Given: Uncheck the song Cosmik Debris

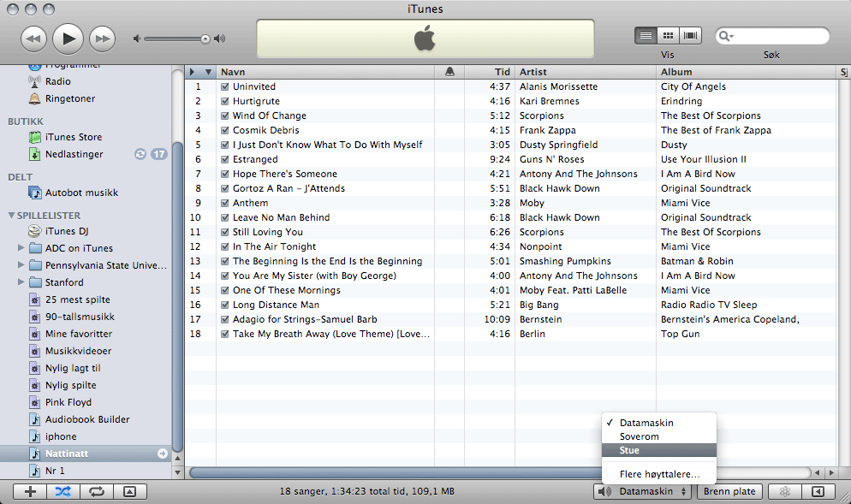Looking at the screenshot, I should coord(224,130).
